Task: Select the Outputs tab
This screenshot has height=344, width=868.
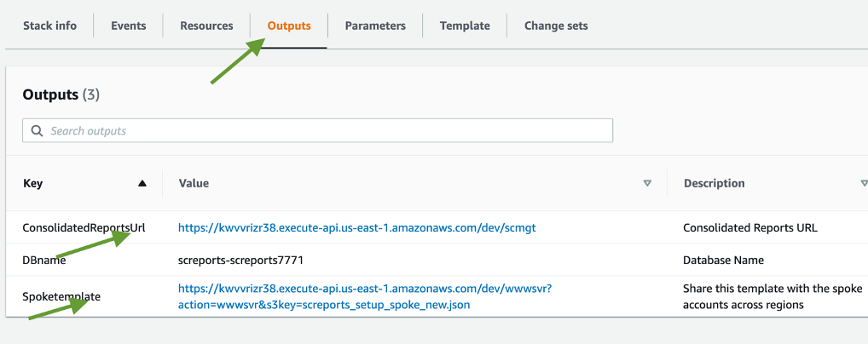Action: pos(289,26)
